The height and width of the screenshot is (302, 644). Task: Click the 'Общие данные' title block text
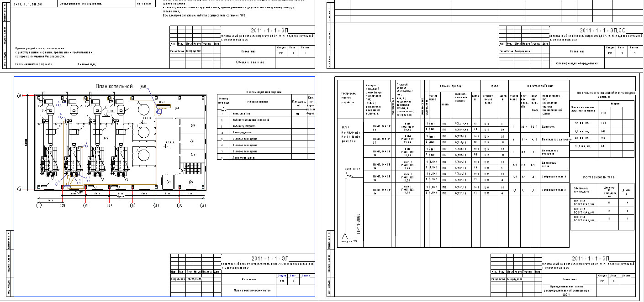pos(249,62)
